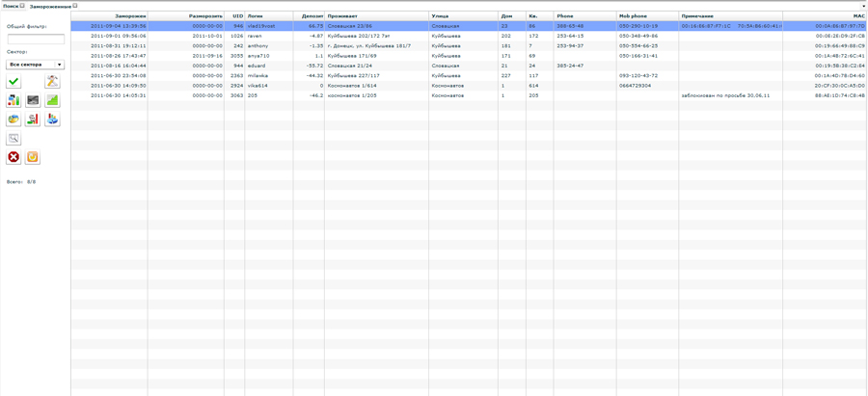Screen dimensions: 868x396
Task: Click the hammer and wrench tools icon
Action: point(52,82)
